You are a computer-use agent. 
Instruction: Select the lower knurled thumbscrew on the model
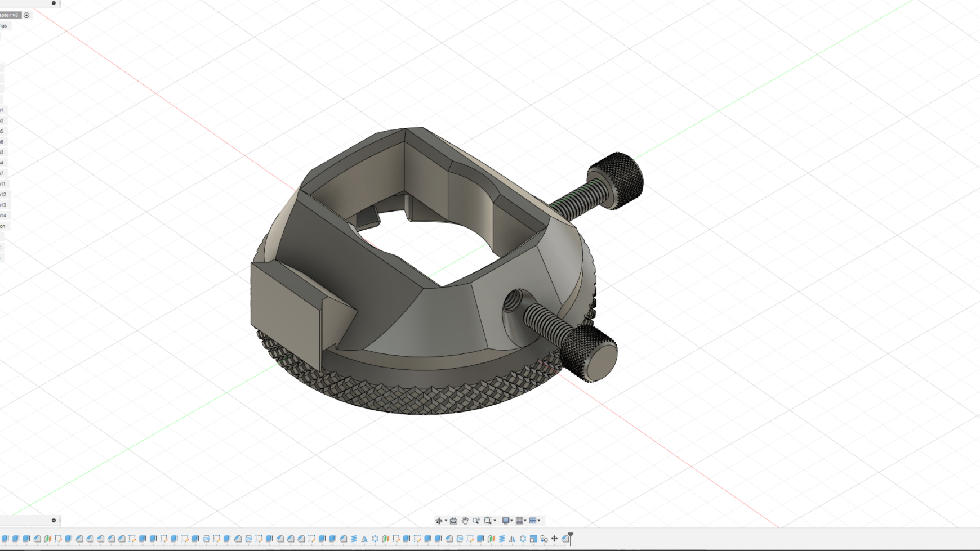click(x=589, y=353)
